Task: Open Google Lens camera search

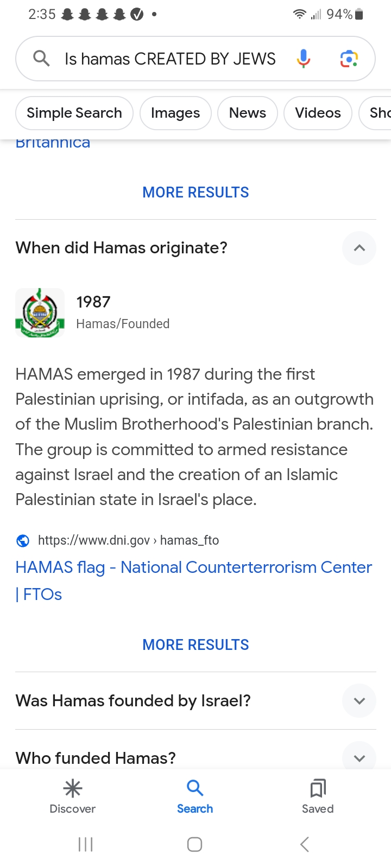Action: pyautogui.click(x=349, y=59)
